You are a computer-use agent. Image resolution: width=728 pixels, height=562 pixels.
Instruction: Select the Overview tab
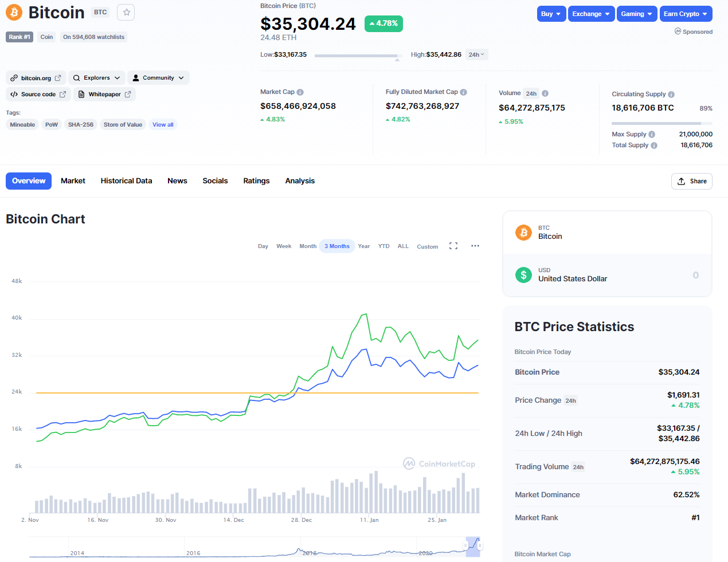point(29,181)
